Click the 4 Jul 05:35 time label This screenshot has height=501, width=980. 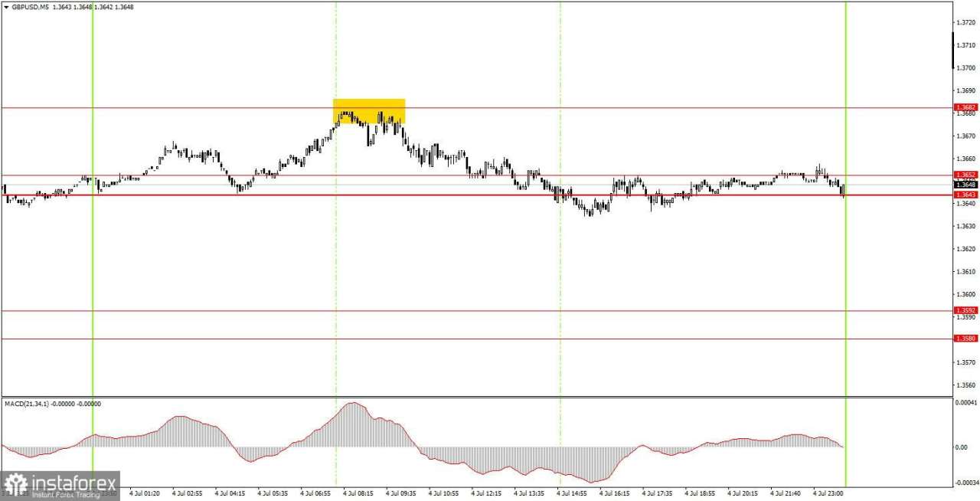(x=273, y=494)
